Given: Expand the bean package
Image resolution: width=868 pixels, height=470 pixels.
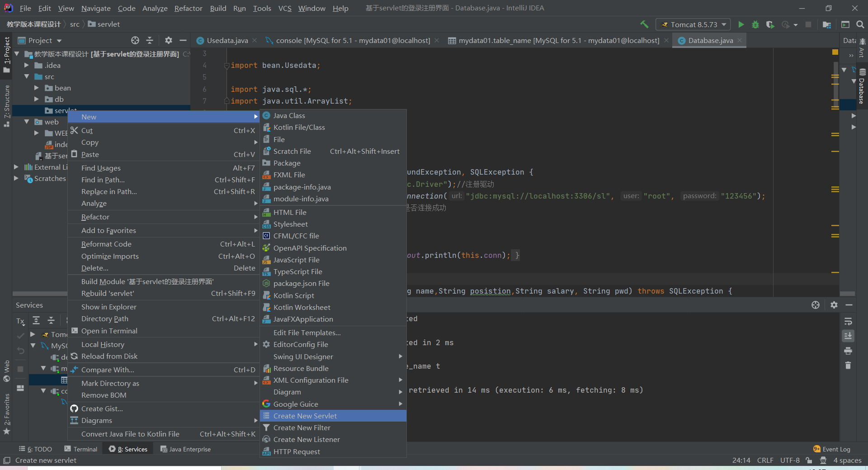Looking at the screenshot, I should click(x=37, y=88).
